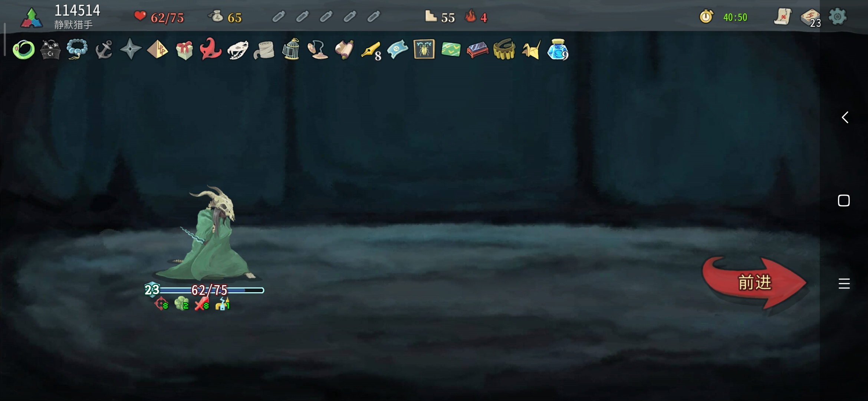Tap the run timer 40:50
This screenshot has width=868, height=401.
(735, 17)
